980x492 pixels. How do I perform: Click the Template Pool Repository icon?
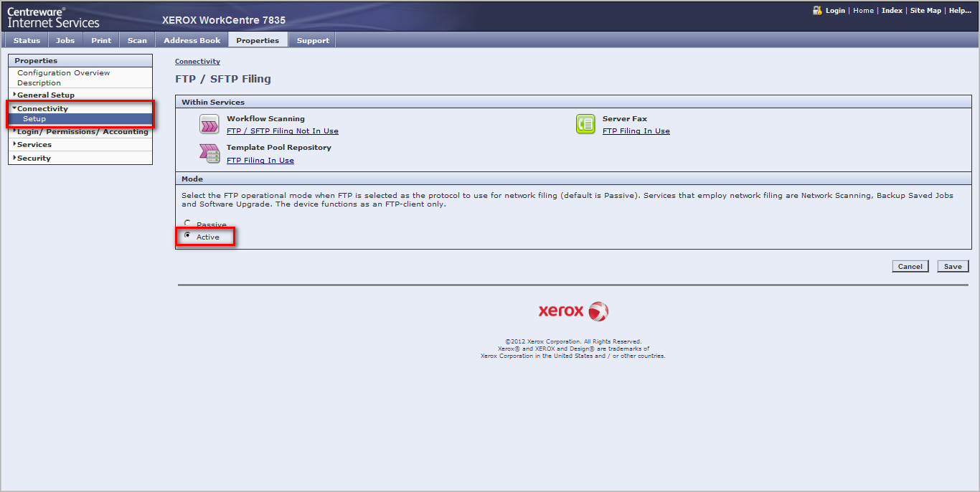click(209, 153)
